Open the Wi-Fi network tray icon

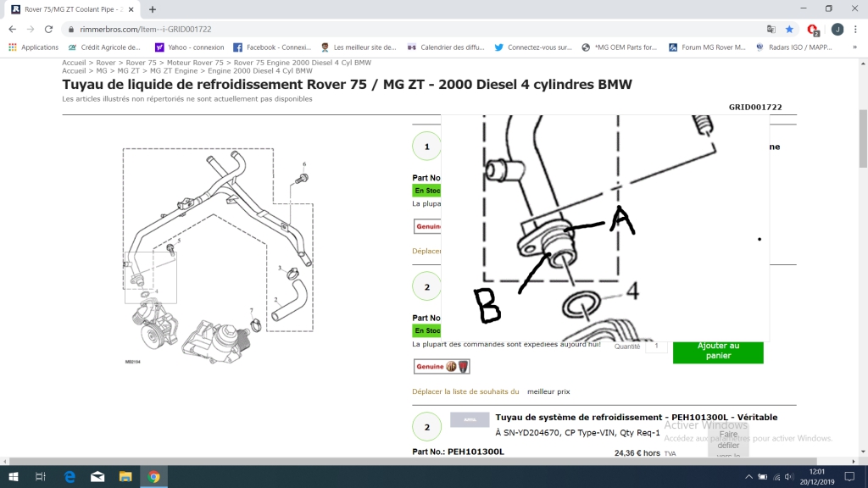(776, 477)
